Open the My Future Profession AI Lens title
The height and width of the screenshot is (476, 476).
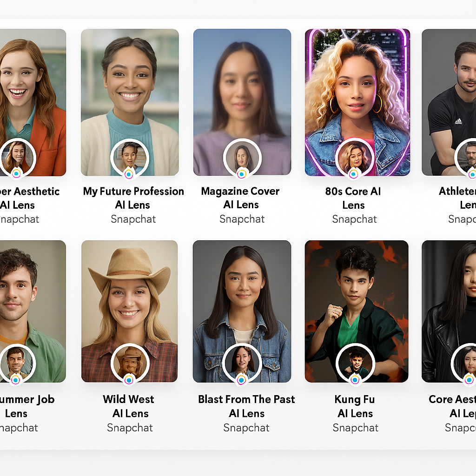(133, 198)
